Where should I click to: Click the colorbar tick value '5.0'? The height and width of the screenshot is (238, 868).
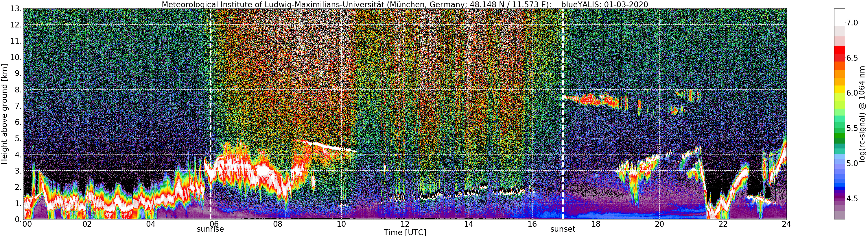coord(852,163)
